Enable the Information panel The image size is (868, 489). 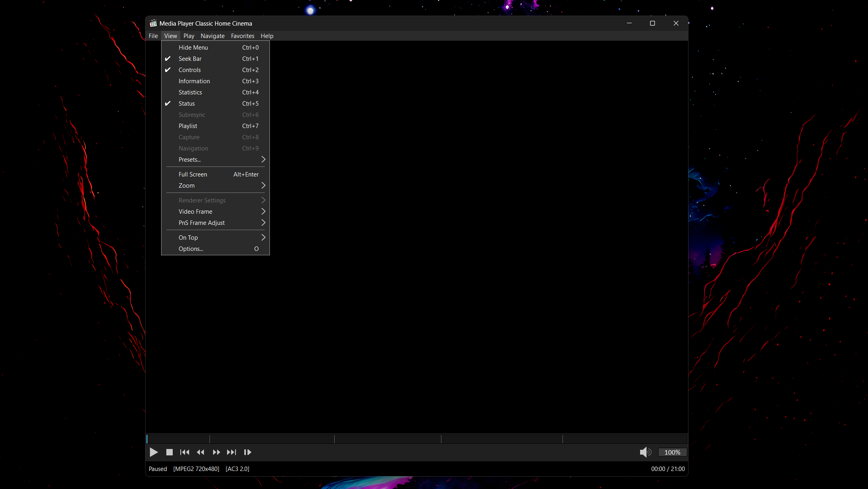pos(216,81)
